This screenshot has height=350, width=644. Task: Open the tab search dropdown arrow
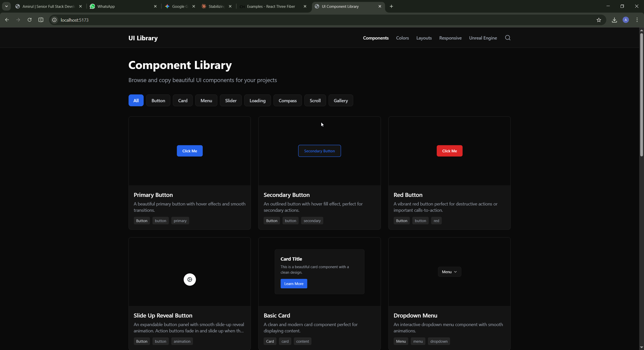point(7,6)
